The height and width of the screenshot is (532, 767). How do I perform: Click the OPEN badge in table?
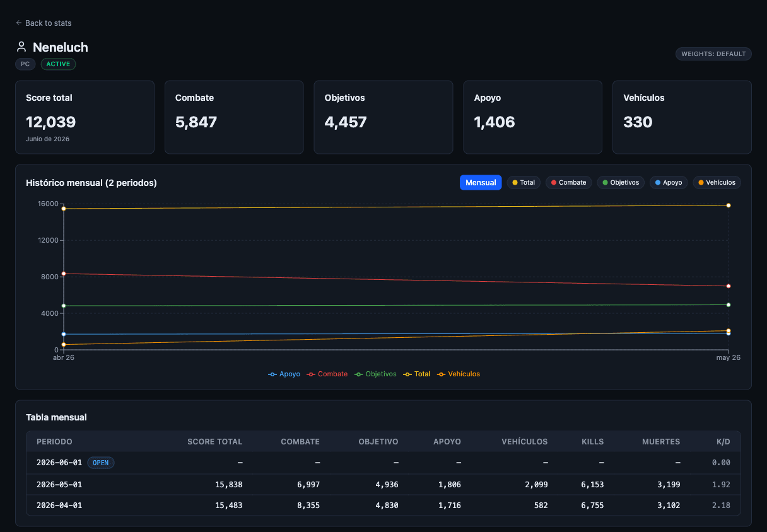101,463
